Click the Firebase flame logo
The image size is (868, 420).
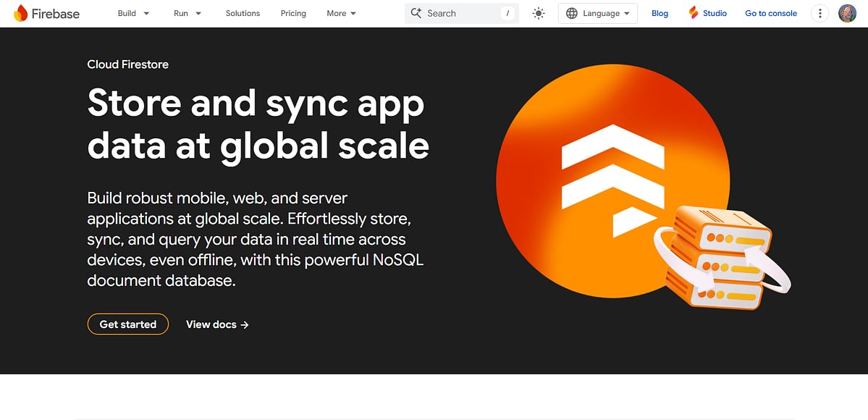click(x=20, y=12)
